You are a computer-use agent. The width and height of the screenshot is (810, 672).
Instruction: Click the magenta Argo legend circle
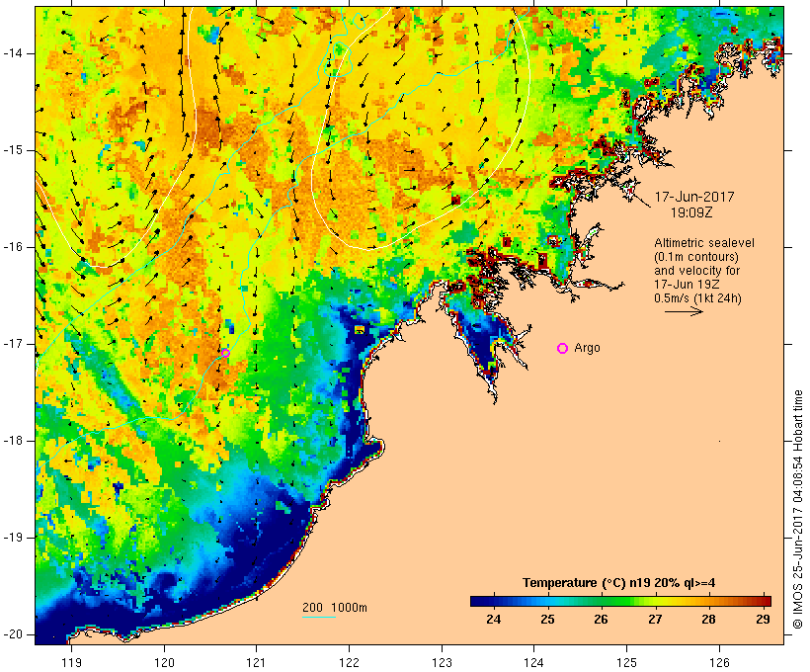click(563, 349)
